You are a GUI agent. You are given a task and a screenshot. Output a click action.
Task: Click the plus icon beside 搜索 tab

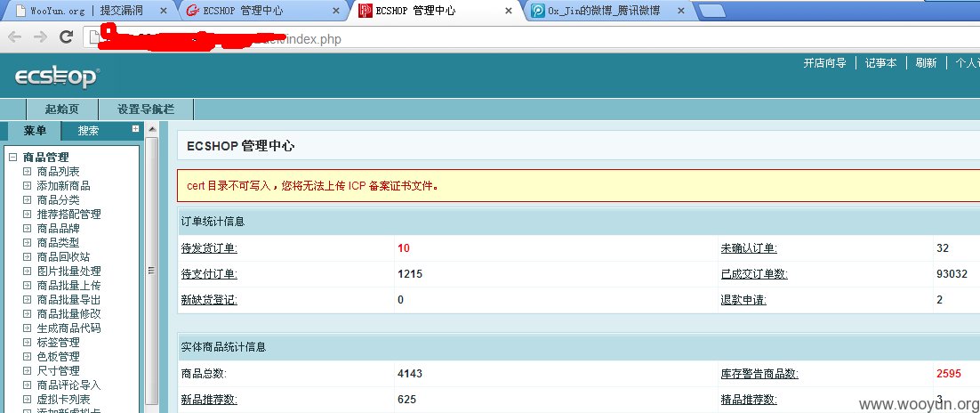pyautogui.click(x=136, y=129)
